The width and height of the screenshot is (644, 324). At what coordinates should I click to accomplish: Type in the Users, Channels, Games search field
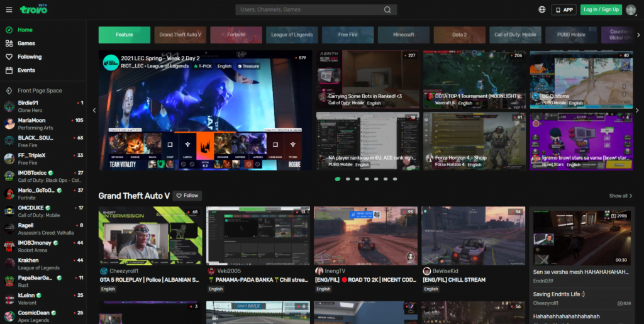coord(308,9)
